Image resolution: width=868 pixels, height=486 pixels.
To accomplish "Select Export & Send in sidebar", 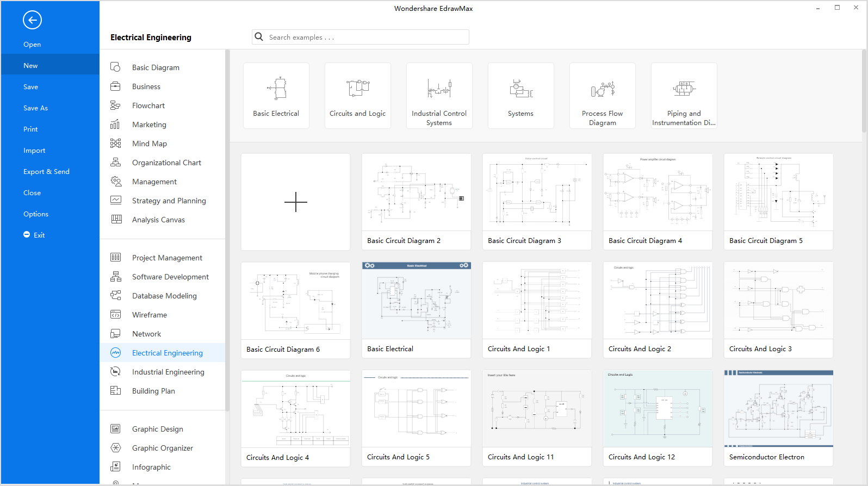I will pos(46,172).
